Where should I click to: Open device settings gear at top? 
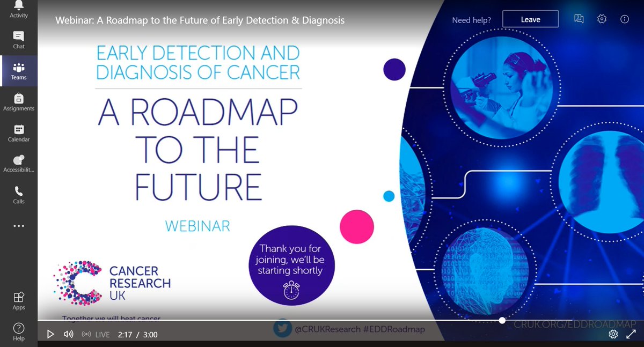coord(602,19)
